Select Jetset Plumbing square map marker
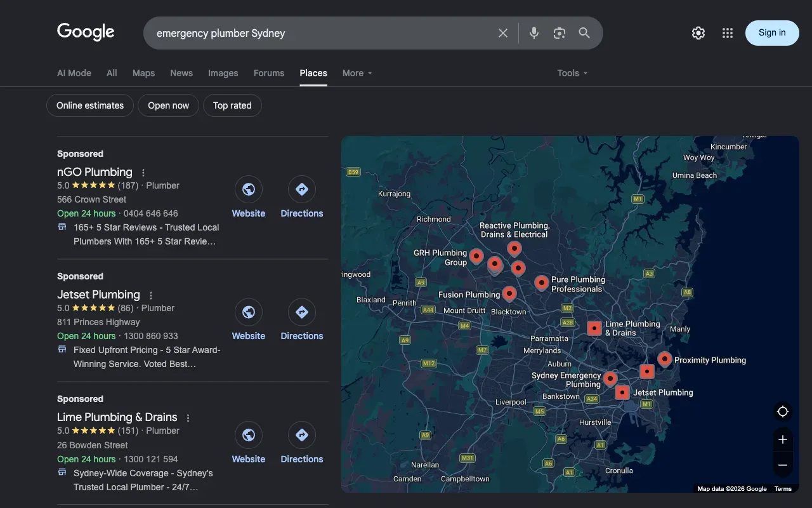Image resolution: width=812 pixels, height=508 pixels. point(622,392)
